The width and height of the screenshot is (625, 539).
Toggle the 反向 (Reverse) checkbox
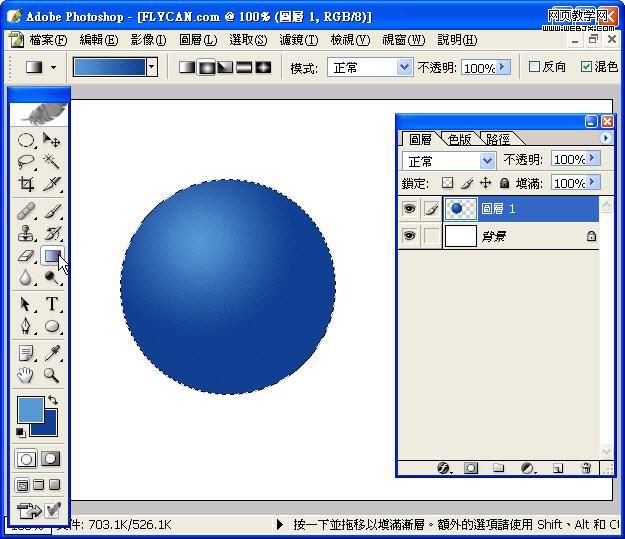(x=535, y=67)
